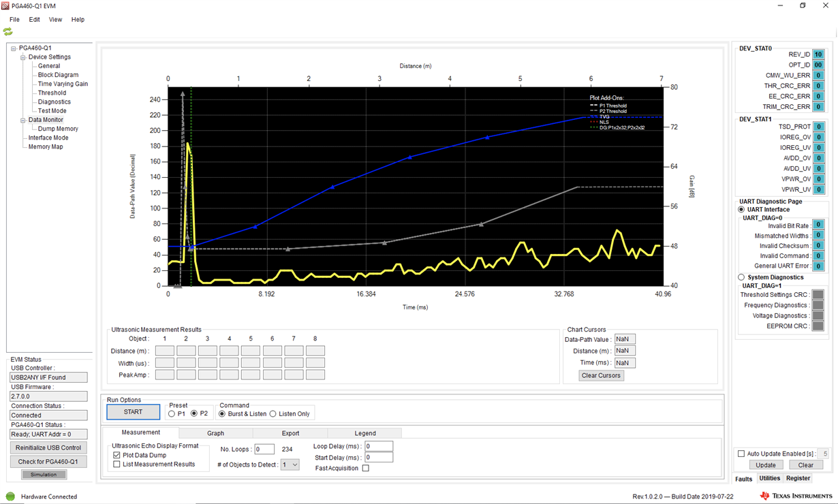Open the Edit menu

click(34, 20)
